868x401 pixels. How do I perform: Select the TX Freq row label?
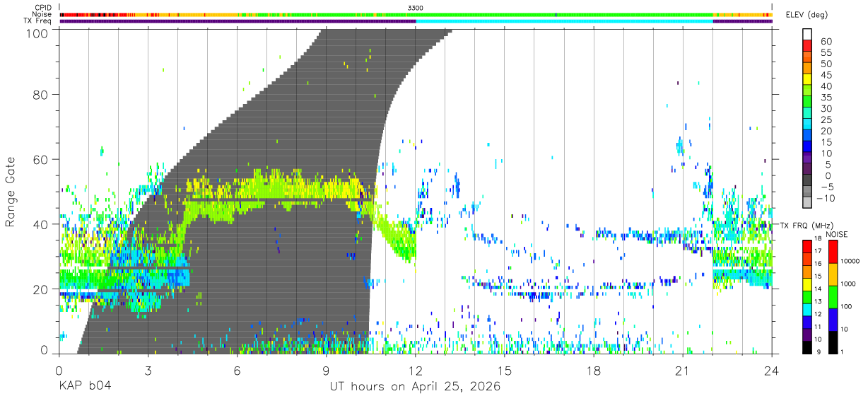(x=39, y=21)
